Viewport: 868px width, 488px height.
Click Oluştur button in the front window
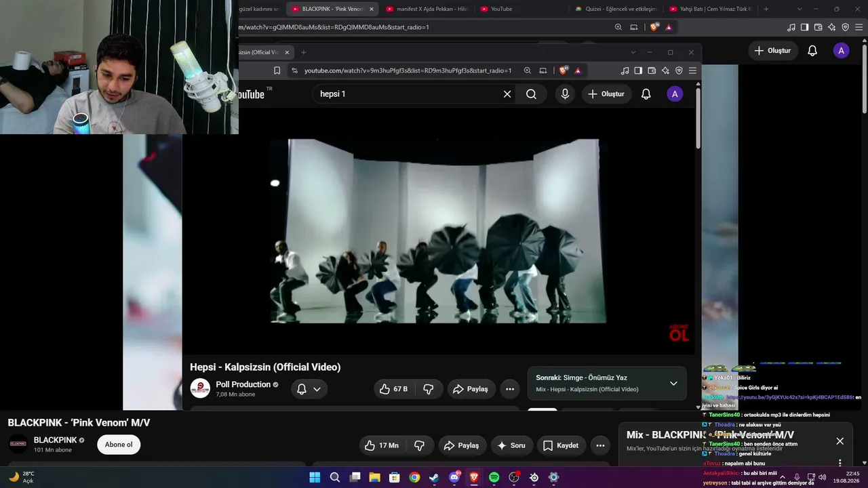point(606,94)
